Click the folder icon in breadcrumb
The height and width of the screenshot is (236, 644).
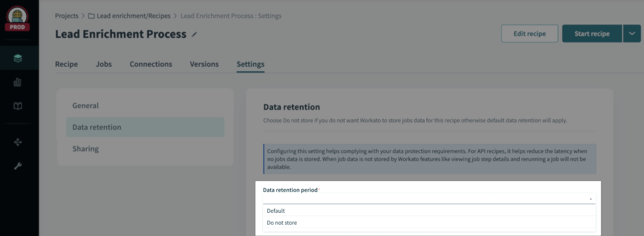click(x=91, y=16)
